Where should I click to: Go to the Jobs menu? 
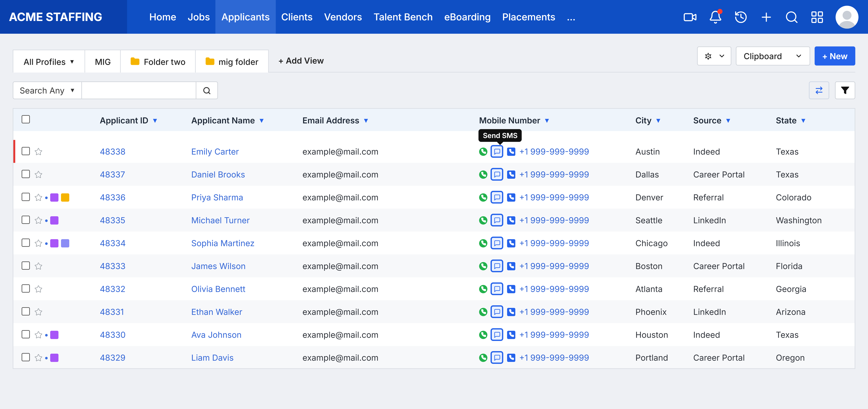[x=198, y=17]
